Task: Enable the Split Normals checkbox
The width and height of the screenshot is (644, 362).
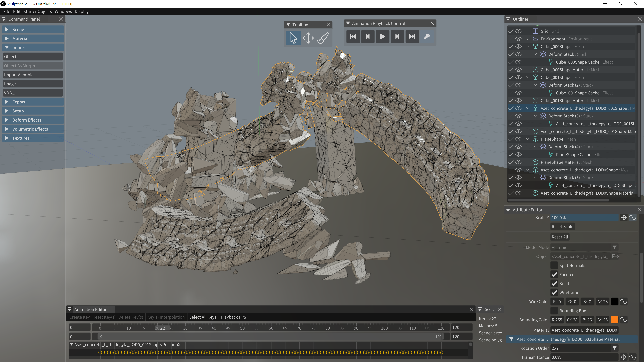Action: (x=554, y=265)
